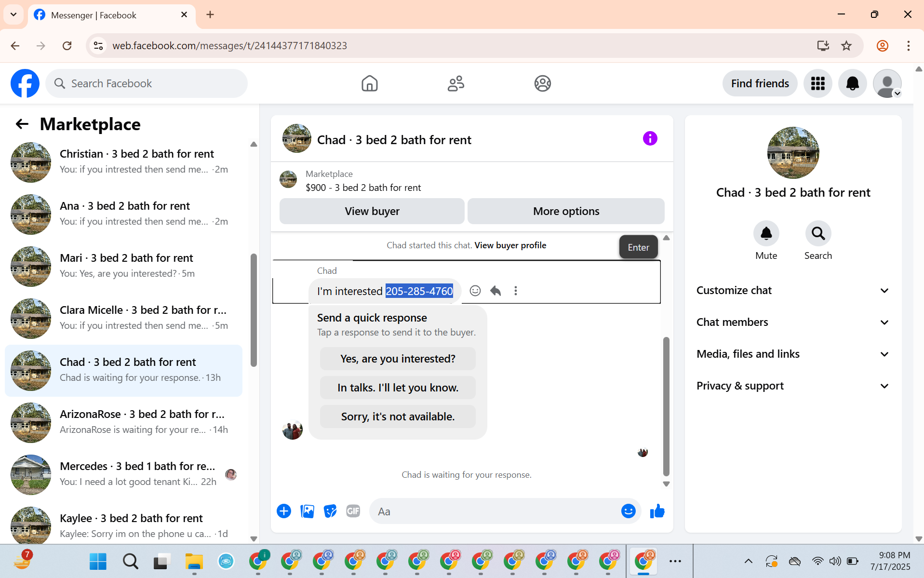Open Mari's 3 bed 2 bath conversation
This screenshot has width=924, height=578.
tap(123, 266)
